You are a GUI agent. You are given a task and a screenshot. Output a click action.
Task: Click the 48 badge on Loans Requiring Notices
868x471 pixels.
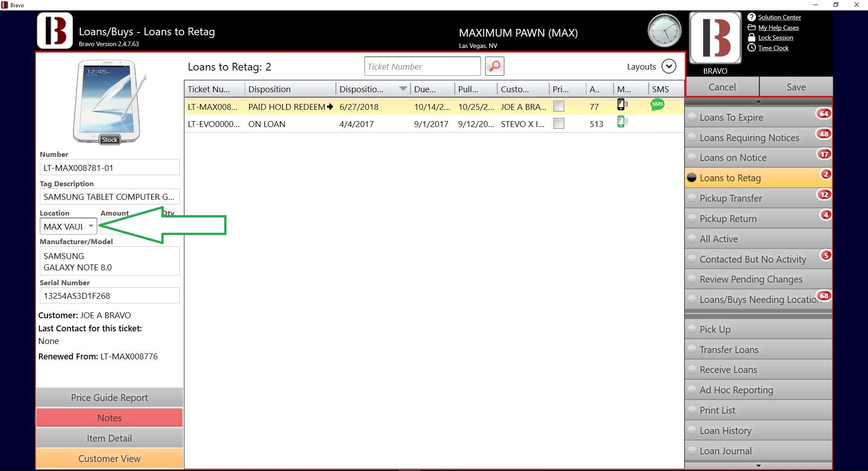[824, 134]
